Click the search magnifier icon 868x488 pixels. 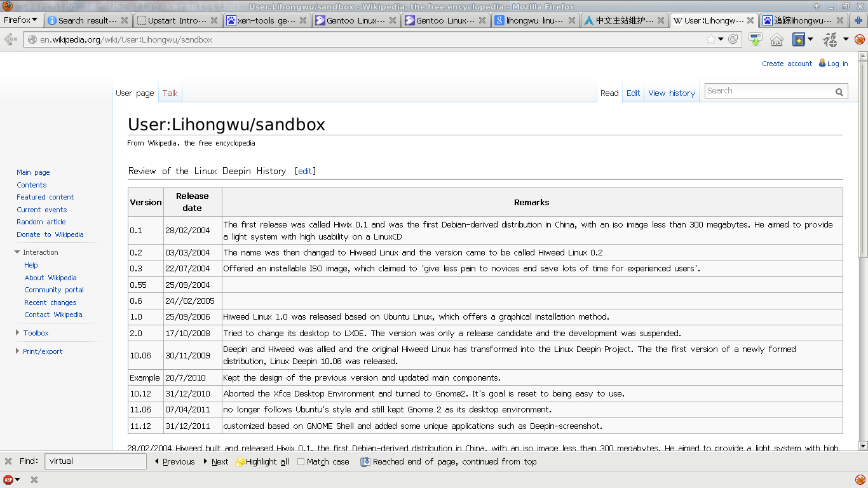839,91
